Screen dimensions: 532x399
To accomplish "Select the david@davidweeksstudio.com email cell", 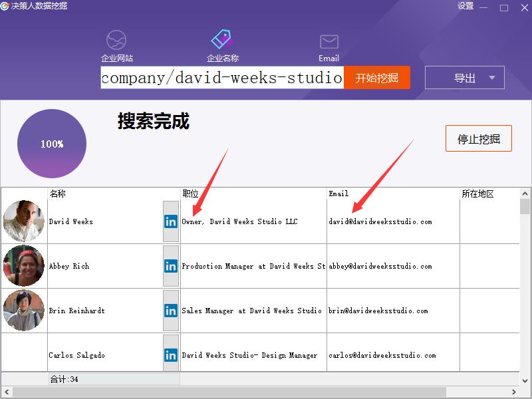I will pos(380,221).
